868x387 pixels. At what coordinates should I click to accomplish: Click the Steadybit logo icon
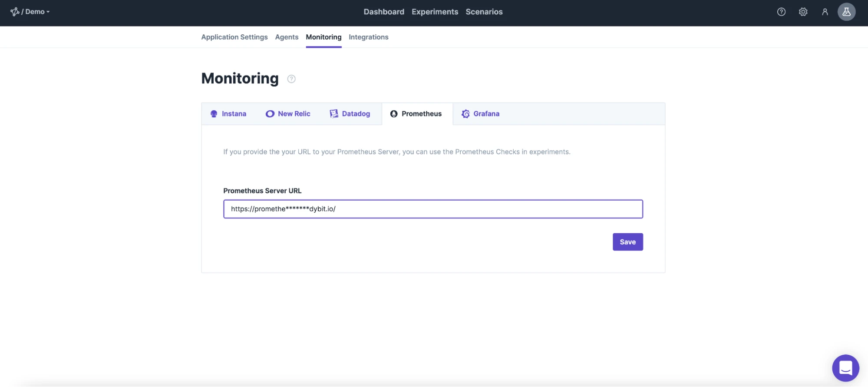click(x=15, y=12)
